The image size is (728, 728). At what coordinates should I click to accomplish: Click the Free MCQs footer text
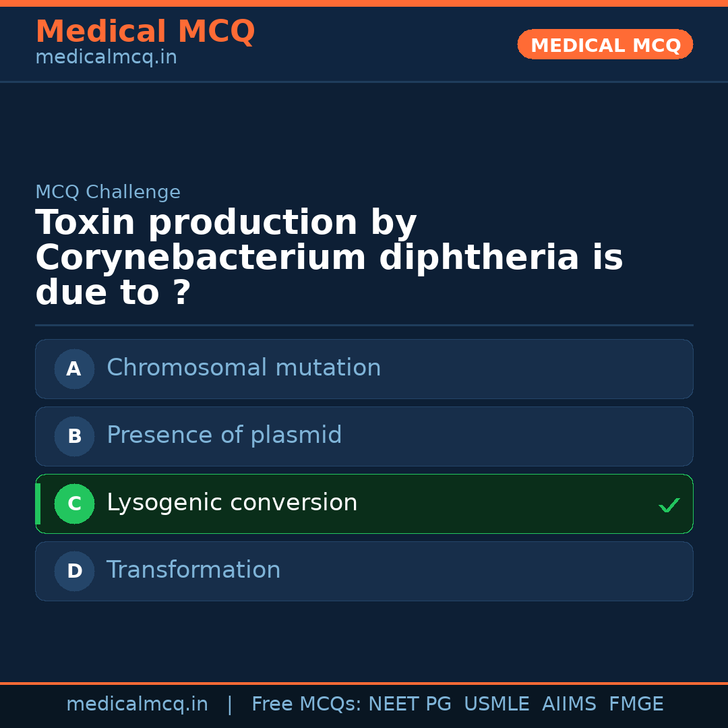pos(306,704)
